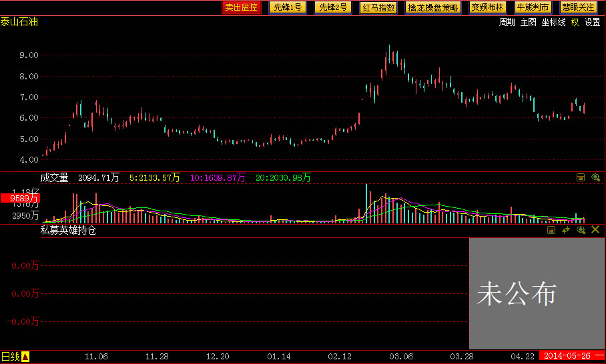Open the 周期 period dropdown

click(507, 22)
